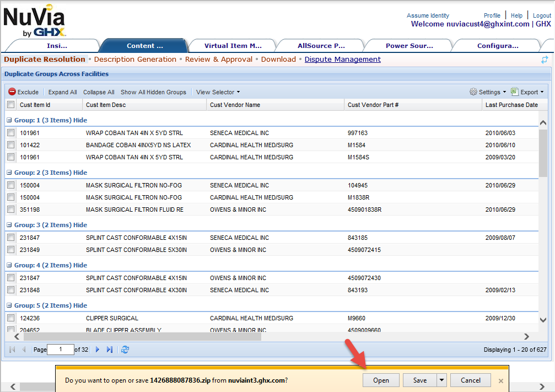Image resolution: width=555 pixels, height=392 pixels.
Task: Click the grid scroll-down arrow
Action: click(x=543, y=320)
